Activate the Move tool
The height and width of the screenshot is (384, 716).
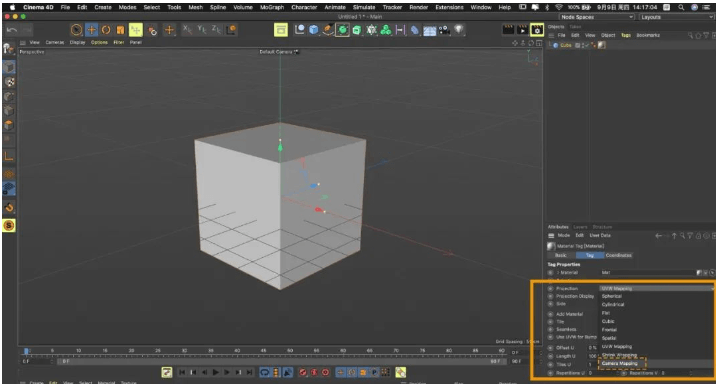click(x=91, y=30)
